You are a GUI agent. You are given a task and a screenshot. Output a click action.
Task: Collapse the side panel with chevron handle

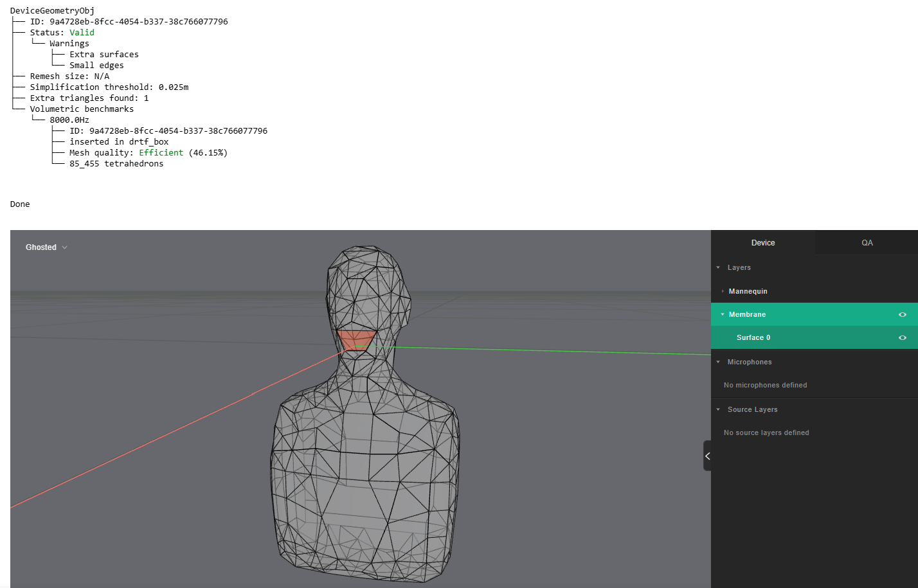tap(707, 456)
